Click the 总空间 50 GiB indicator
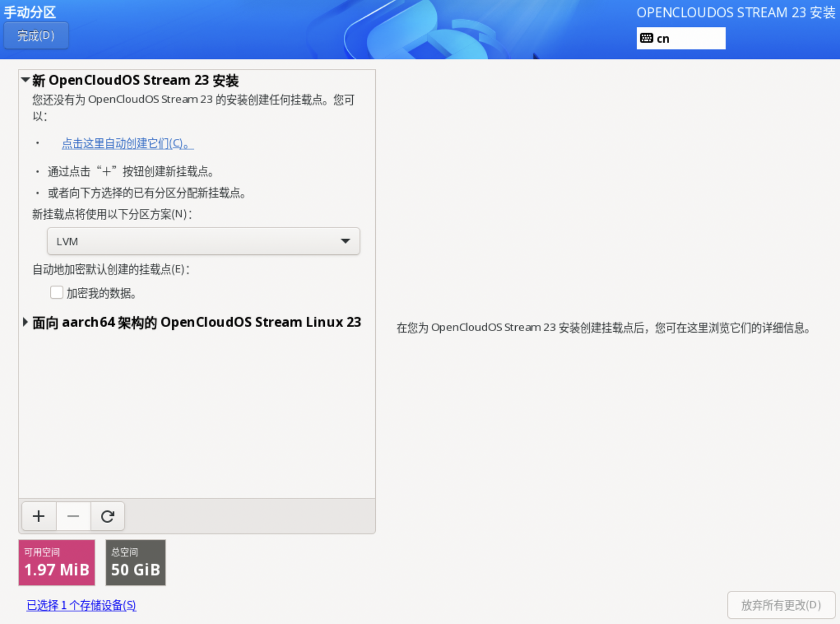The width and height of the screenshot is (840, 624). 135,562
